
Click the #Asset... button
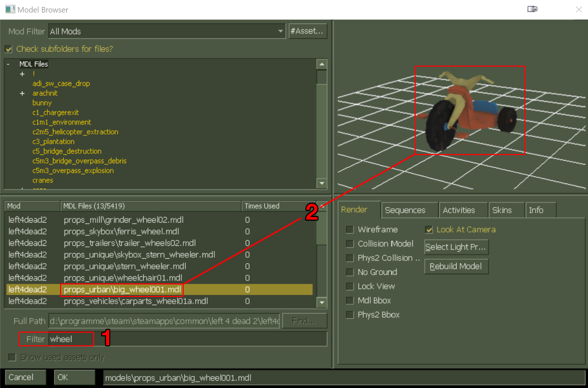point(307,31)
